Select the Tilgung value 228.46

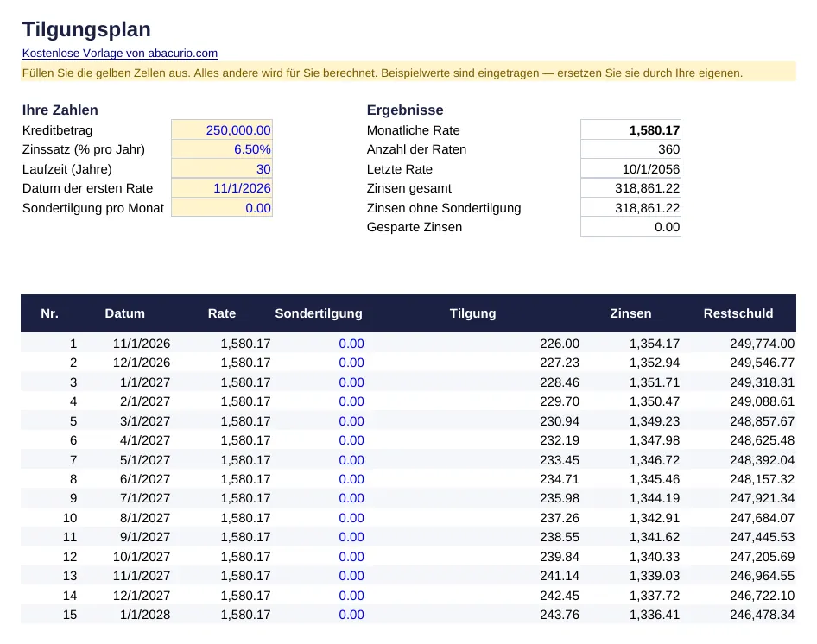[560, 382]
